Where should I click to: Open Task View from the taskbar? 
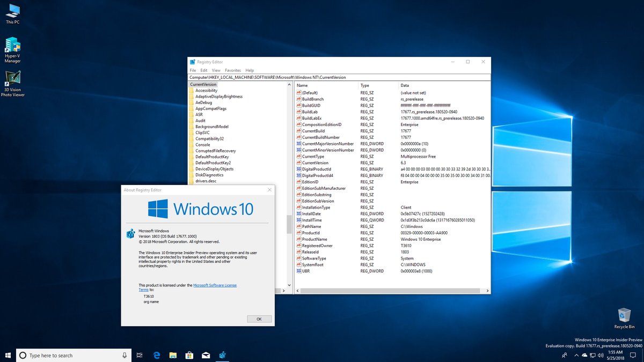[140, 355]
